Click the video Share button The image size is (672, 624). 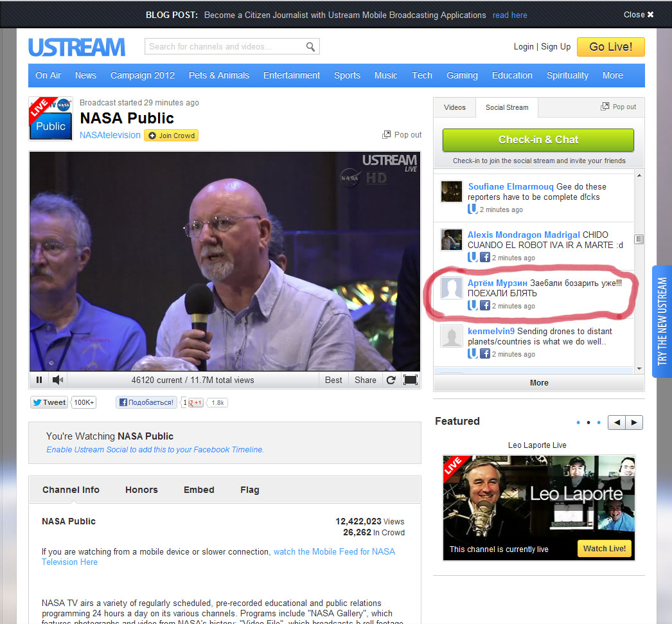point(365,380)
